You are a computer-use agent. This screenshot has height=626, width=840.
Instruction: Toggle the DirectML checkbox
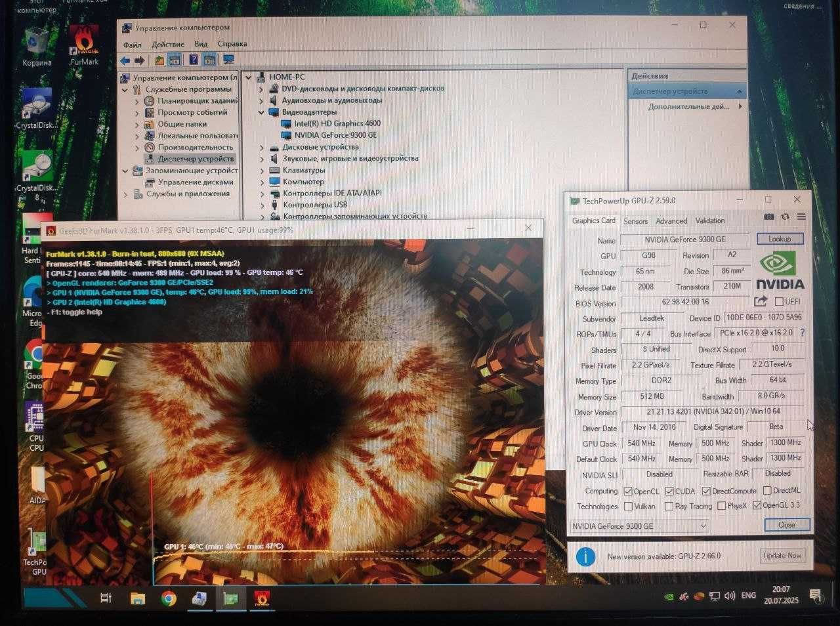(766, 490)
